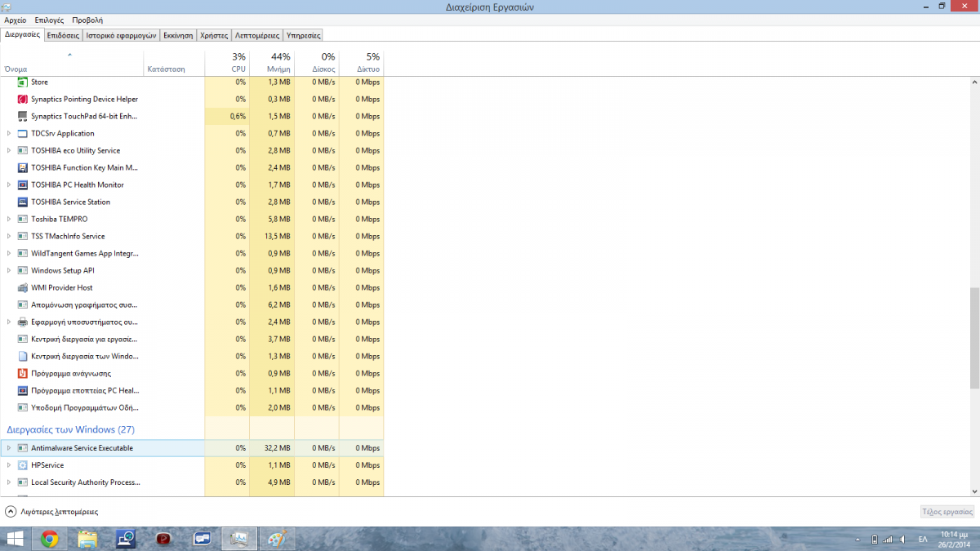This screenshot has height=551, width=980.
Task: Click the EΛ language indicator
Action: (x=923, y=539)
